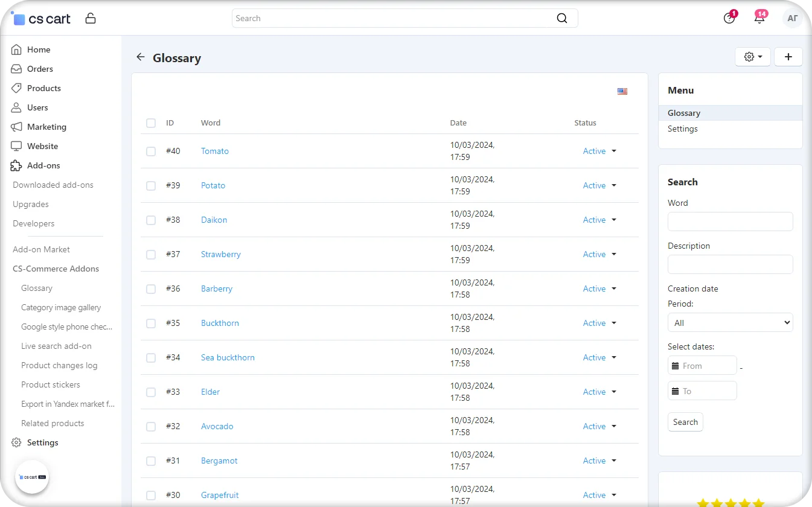
Task: Add a new glossary word with plus
Action: [x=788, y=57]
